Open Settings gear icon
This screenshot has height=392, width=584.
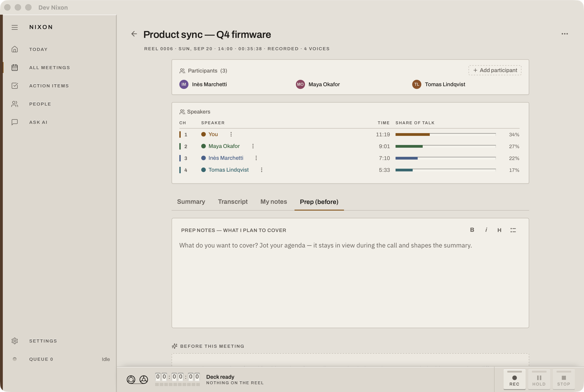(x=15, y=341)
